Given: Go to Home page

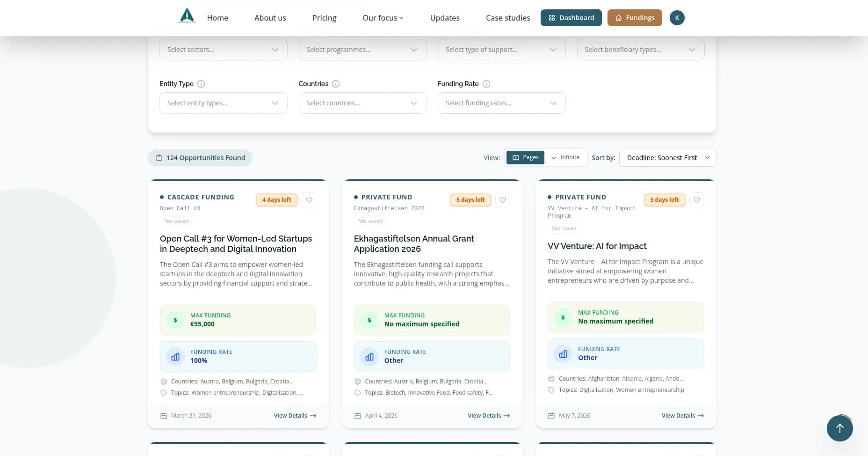Looking at the screenshot, I should [217, 18].
